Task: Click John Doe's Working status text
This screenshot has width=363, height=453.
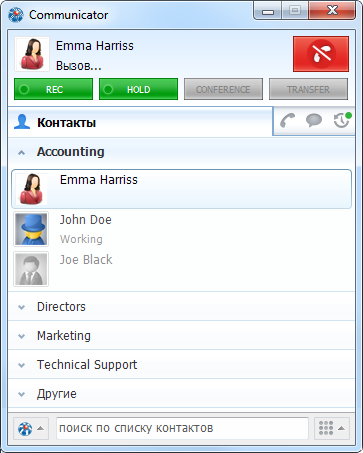Action: point(81,239)
